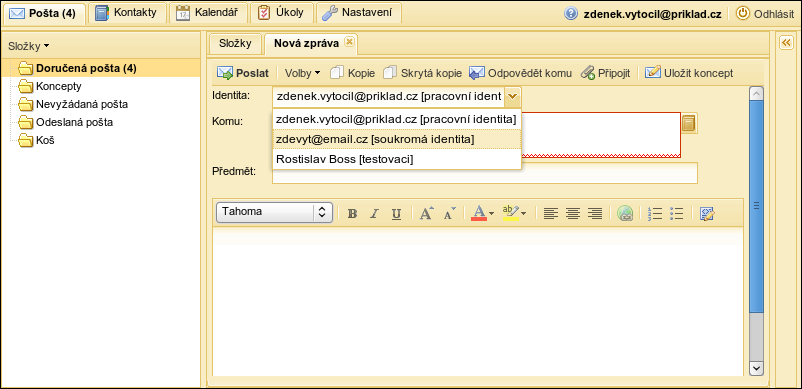Collapse the Identita dropdown arrow
802x389 pixels.
(513, 96)
